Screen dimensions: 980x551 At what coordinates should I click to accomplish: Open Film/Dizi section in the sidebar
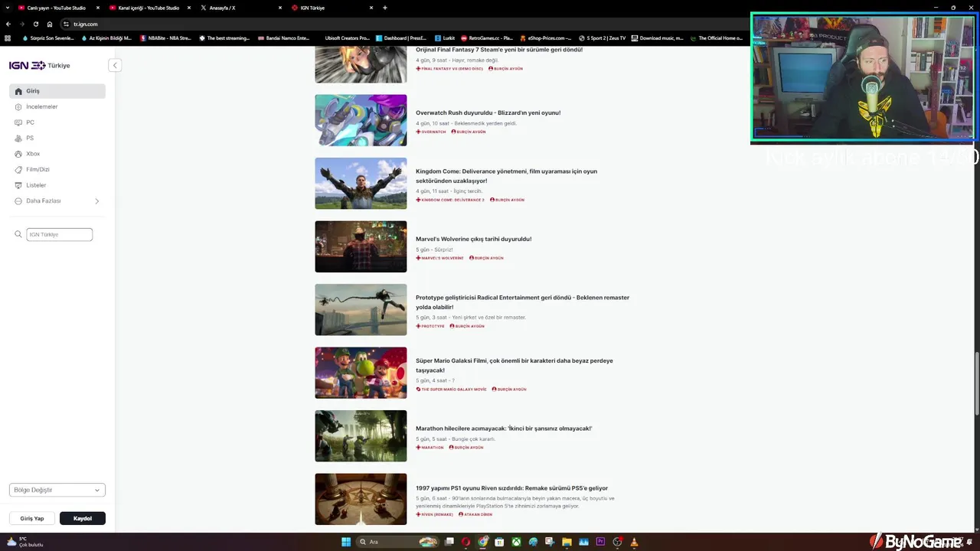tap(57, 169)
